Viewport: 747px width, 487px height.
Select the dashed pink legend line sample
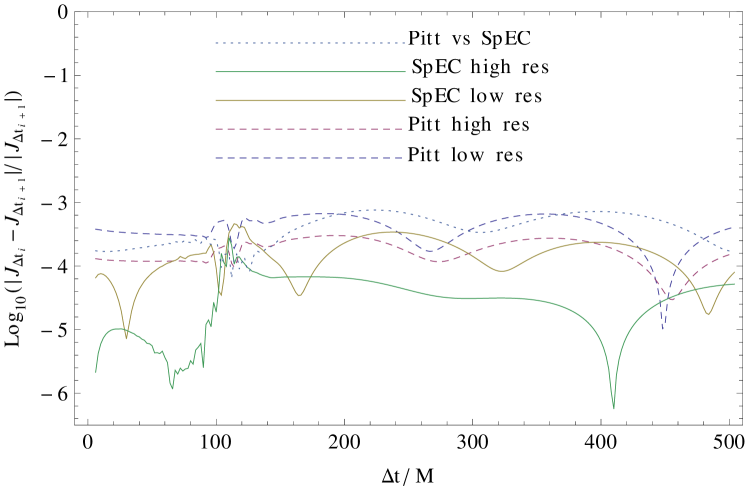[x=310, y=129]
